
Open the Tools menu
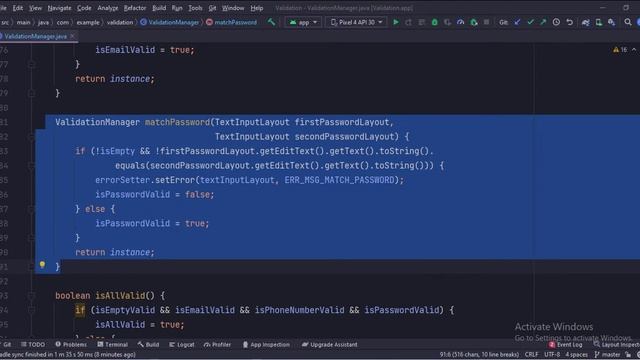tap(195, 8)
